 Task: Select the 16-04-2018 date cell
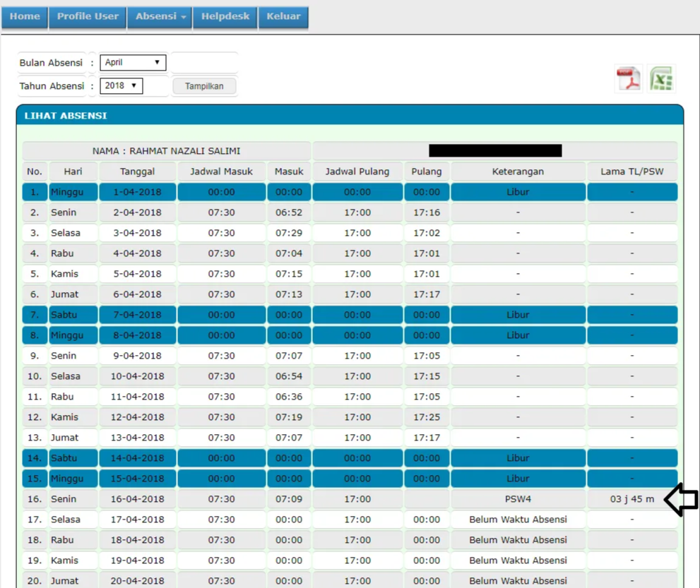(138, 499)
